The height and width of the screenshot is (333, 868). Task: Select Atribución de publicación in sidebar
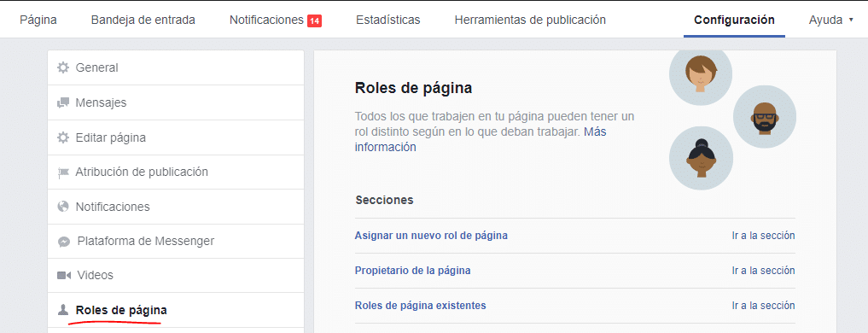[x=176, y=172]
